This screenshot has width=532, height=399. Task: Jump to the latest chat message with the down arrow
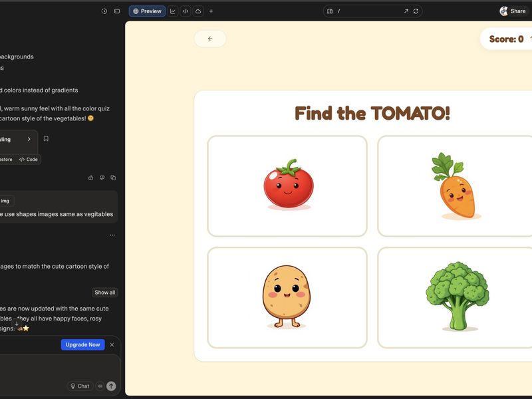(17, 323)
